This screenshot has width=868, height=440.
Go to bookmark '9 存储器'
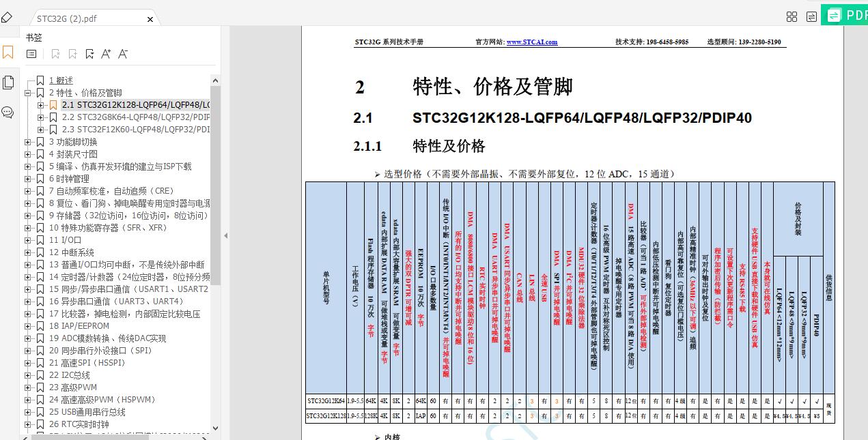click(x=128, y=216)
